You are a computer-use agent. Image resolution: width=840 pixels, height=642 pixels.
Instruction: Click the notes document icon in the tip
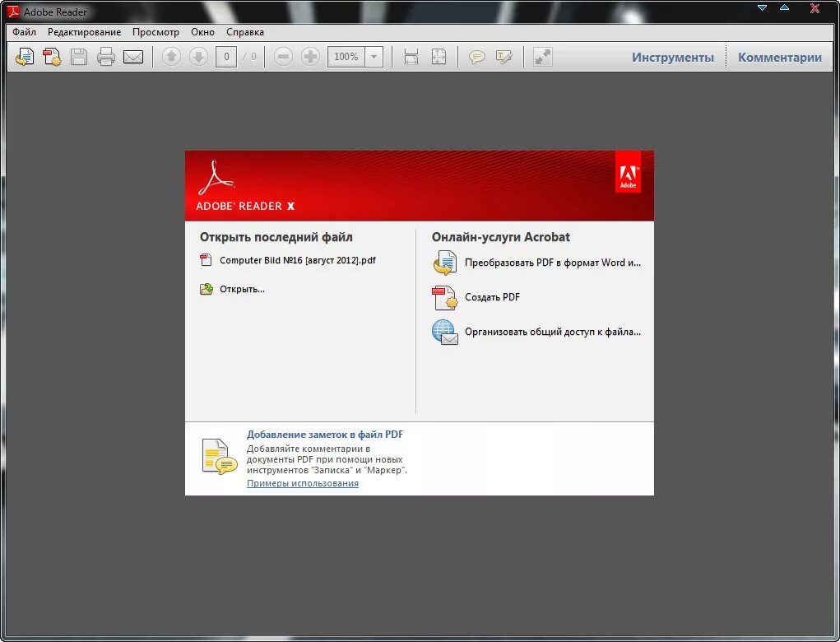[219, 457]
